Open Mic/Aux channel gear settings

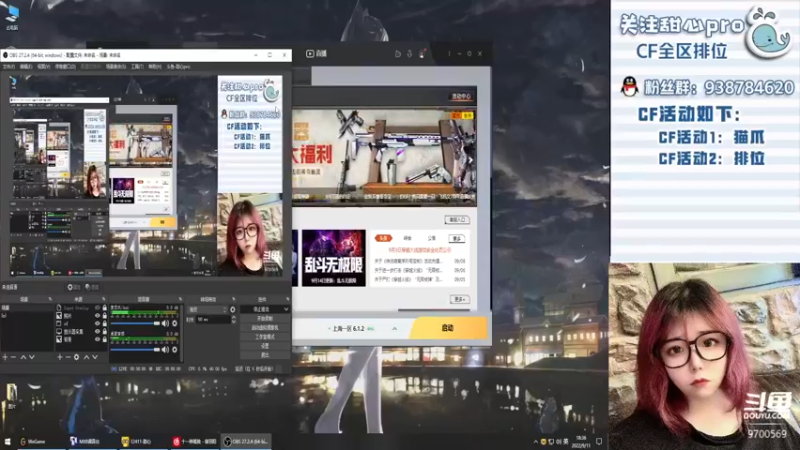pyautogui.click(x=174, y=323)
